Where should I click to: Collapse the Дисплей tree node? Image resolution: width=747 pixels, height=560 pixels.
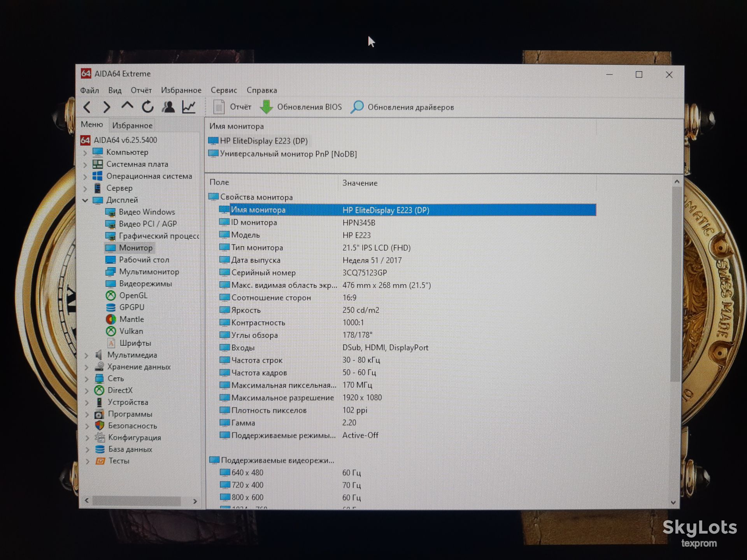[85, 200]
